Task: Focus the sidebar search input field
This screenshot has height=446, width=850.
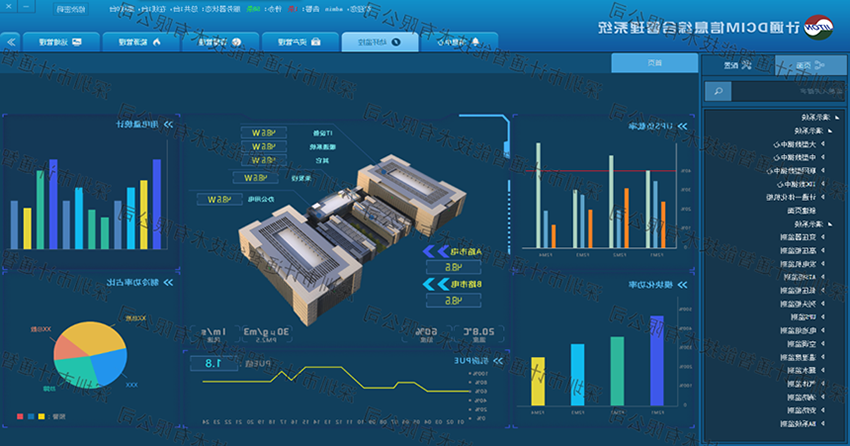Action: pos(780,91)
